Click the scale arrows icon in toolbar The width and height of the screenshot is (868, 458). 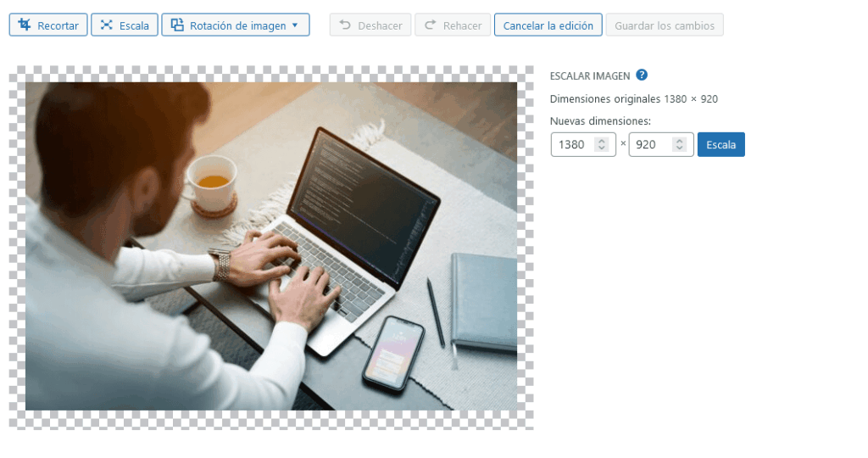pos(106,25)
